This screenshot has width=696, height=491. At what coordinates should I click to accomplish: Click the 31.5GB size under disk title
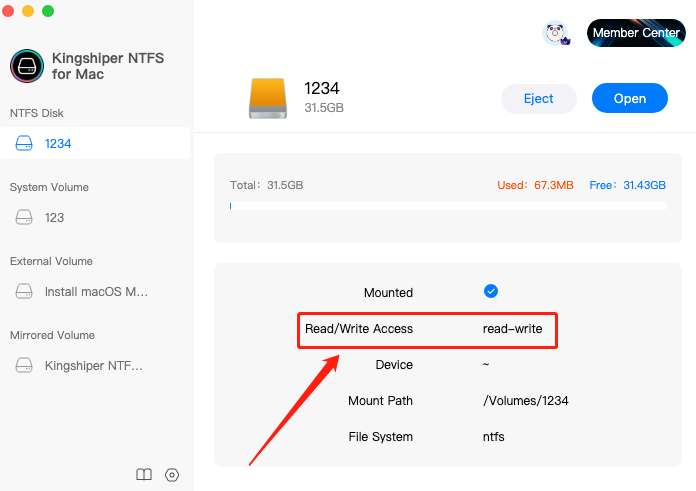(324, 108)
